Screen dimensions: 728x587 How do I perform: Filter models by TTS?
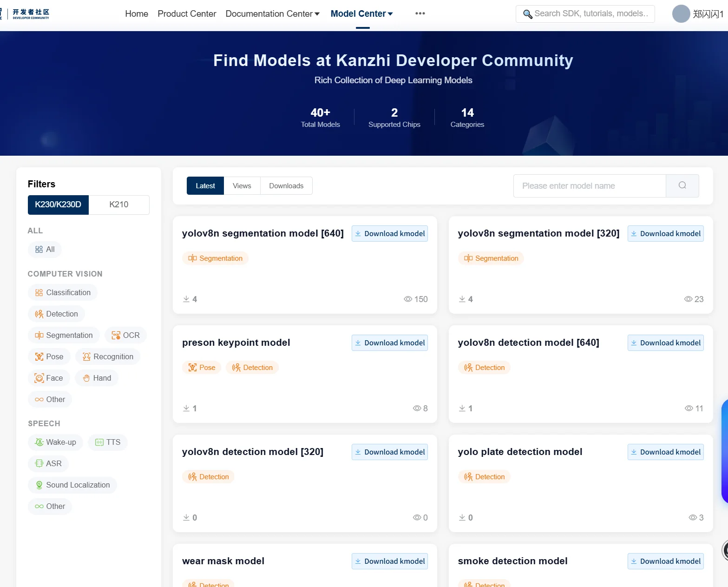click(x=108, y=442)
